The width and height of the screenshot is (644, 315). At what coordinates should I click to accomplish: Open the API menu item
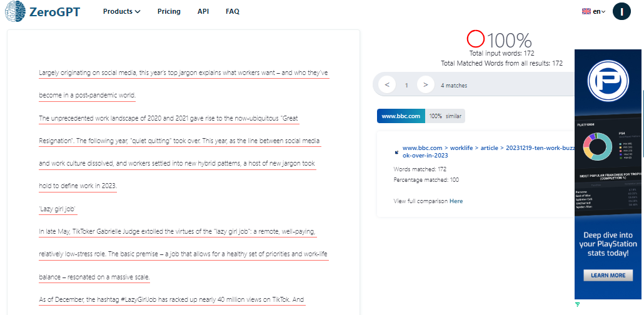(x=203, y=11)
